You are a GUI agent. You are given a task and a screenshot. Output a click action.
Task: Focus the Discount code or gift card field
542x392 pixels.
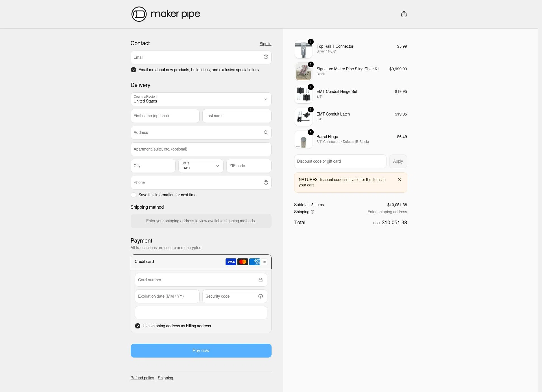pos(340,161)
